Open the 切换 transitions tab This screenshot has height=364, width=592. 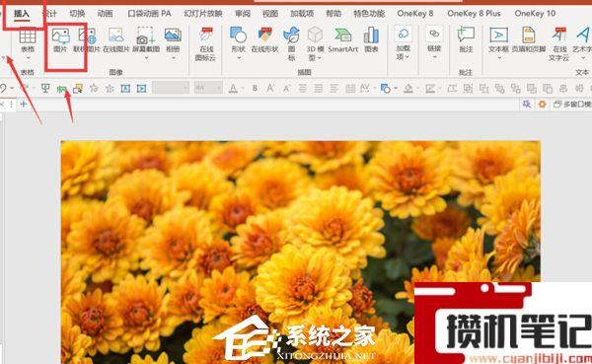(77, 14)
